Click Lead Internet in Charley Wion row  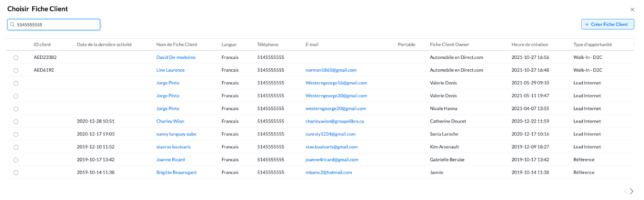587,121
